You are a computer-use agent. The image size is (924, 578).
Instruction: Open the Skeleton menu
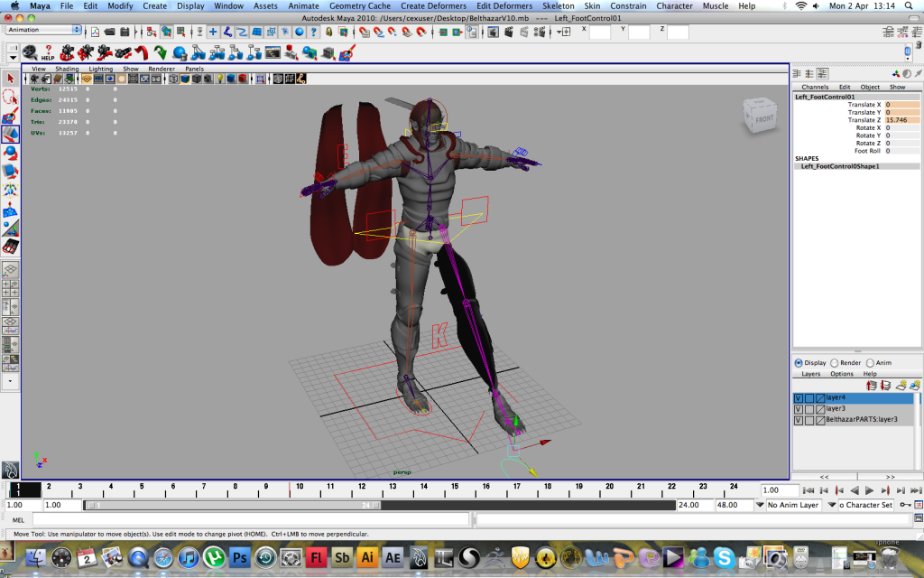click(x=558, y=5)
